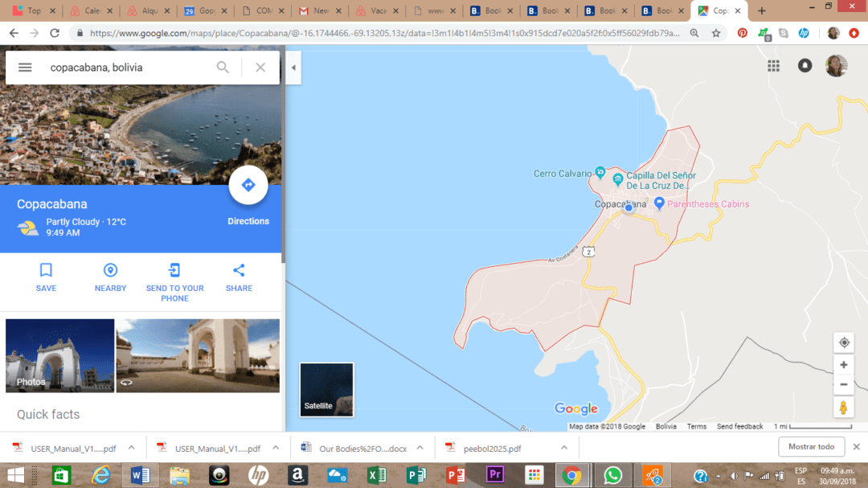This screenshot has width=868, height=488.
Task: Click Send feedback link
Action: 739,427
